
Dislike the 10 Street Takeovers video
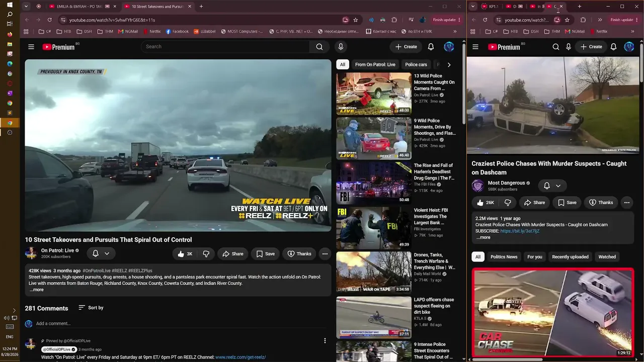coord(206,254)
